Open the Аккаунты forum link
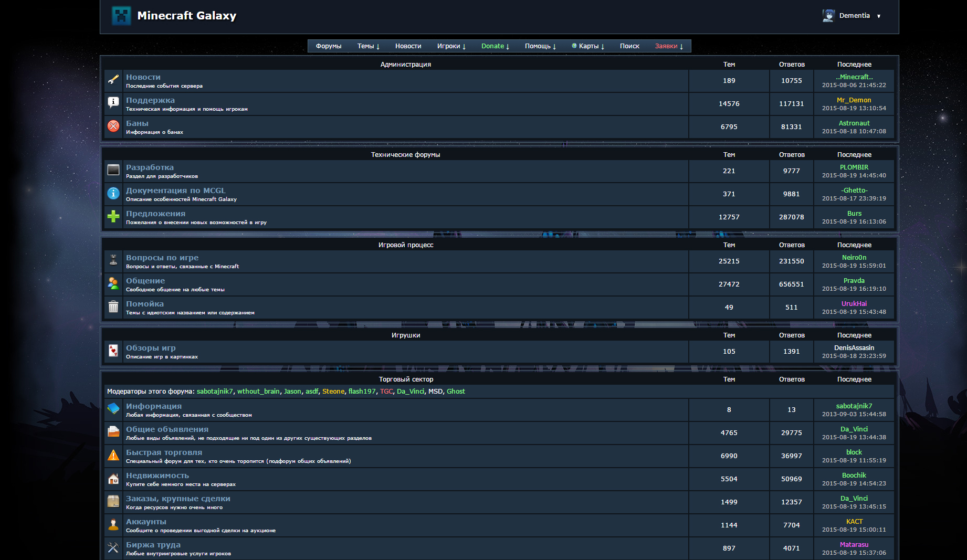 (146, 522)
